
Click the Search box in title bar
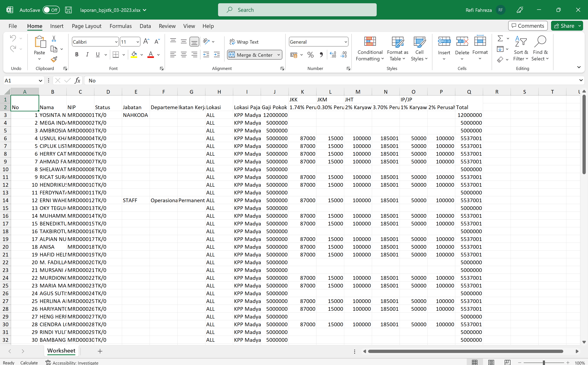point(297,10)
